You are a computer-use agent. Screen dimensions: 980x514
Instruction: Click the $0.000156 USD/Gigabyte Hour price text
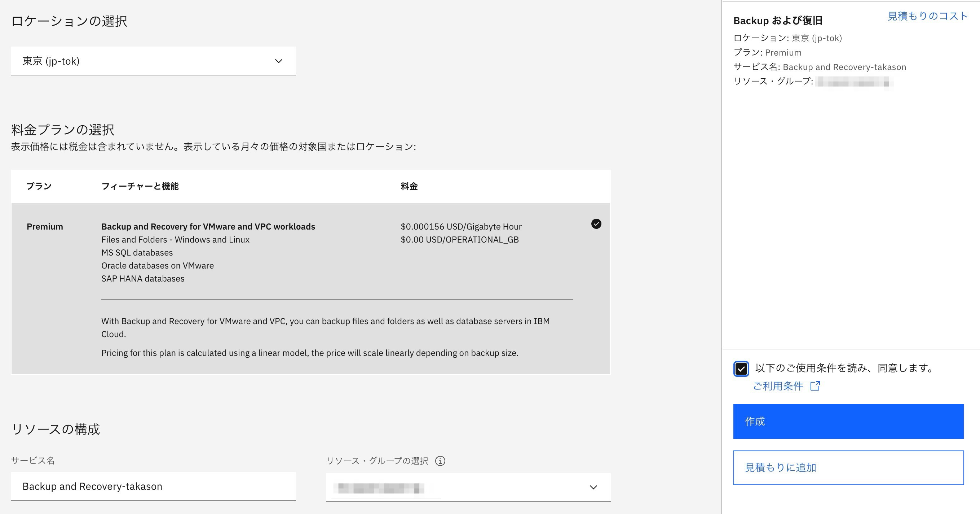[461, 227]
